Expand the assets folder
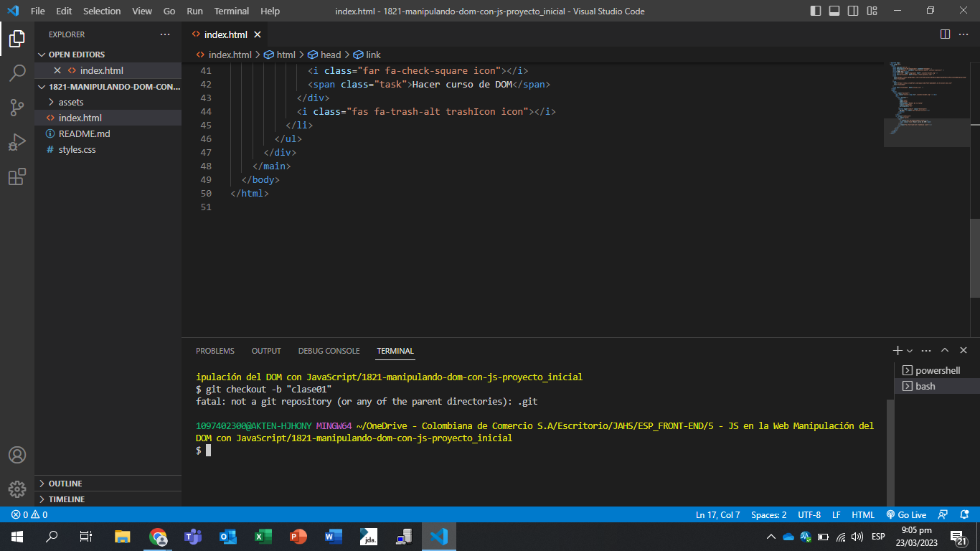Viewport: 980px width, 551px height. point(108,102)
